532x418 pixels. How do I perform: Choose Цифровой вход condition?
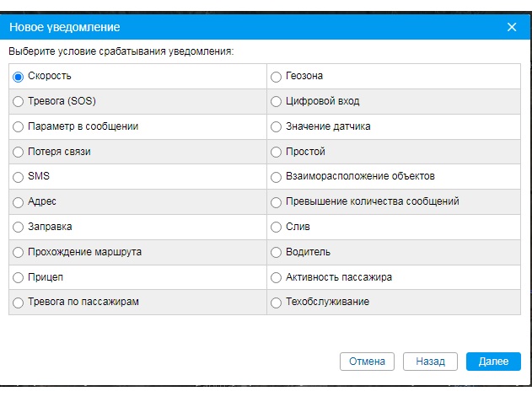277,102
